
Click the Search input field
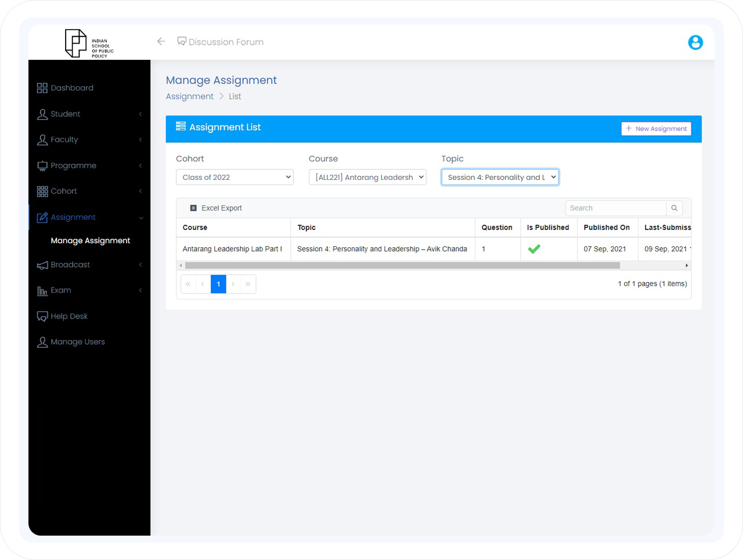click(x=615, y=208)
